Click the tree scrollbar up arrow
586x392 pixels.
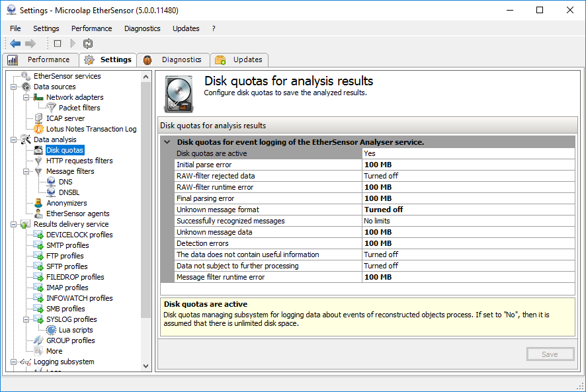pos(146,77)
